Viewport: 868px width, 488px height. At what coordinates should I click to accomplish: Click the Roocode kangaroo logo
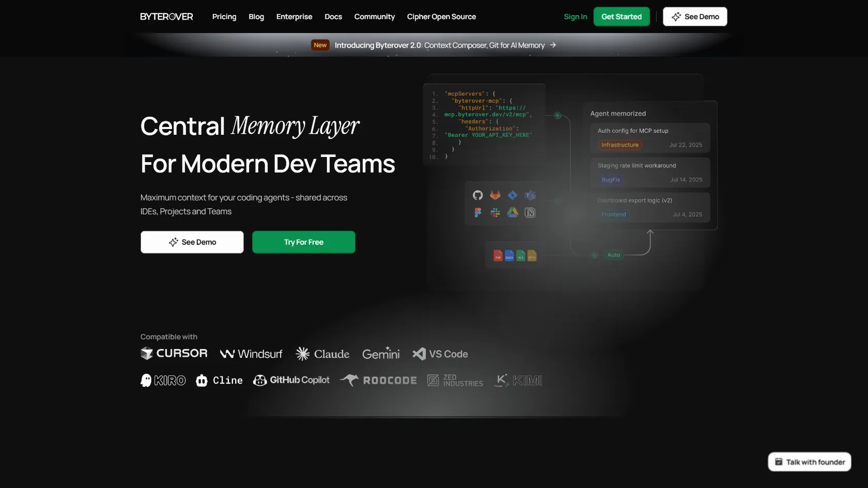point(378,380)
